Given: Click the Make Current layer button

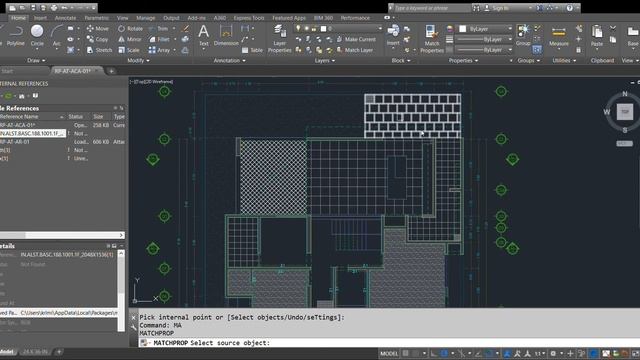Looking at the screenshot, I should coord(356,39).
